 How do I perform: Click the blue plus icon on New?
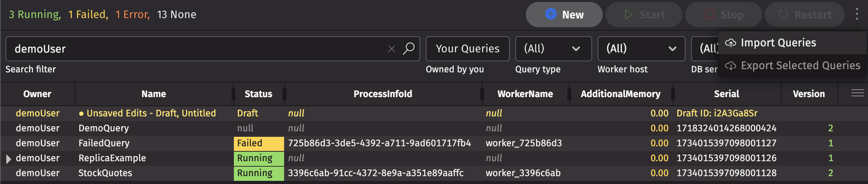pyautogui.click(x=551, y=14)
